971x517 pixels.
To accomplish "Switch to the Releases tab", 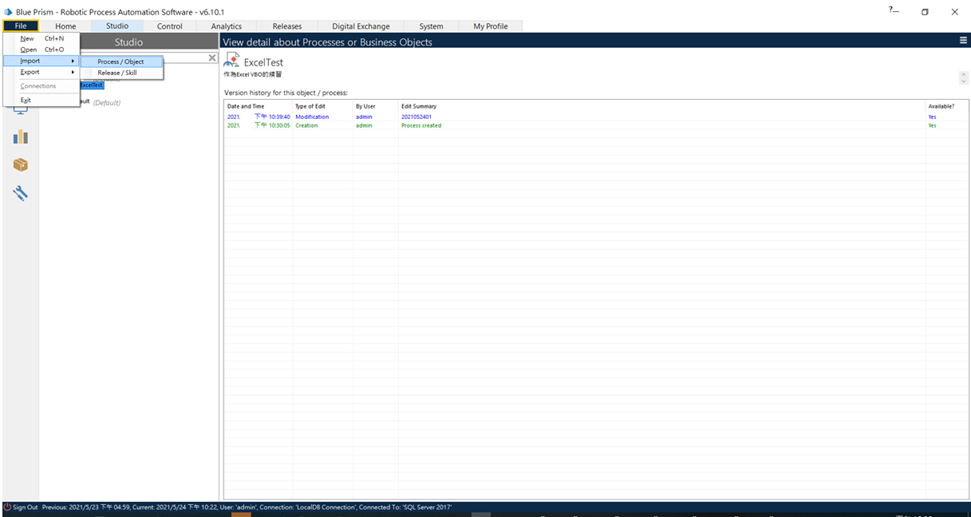I will 287,26.
